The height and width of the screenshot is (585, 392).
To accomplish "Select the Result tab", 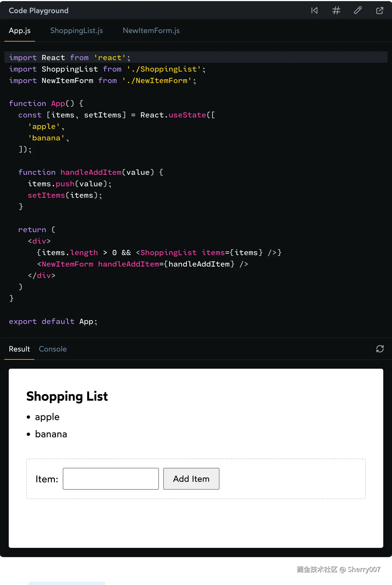I will click(x=19, y=349).
